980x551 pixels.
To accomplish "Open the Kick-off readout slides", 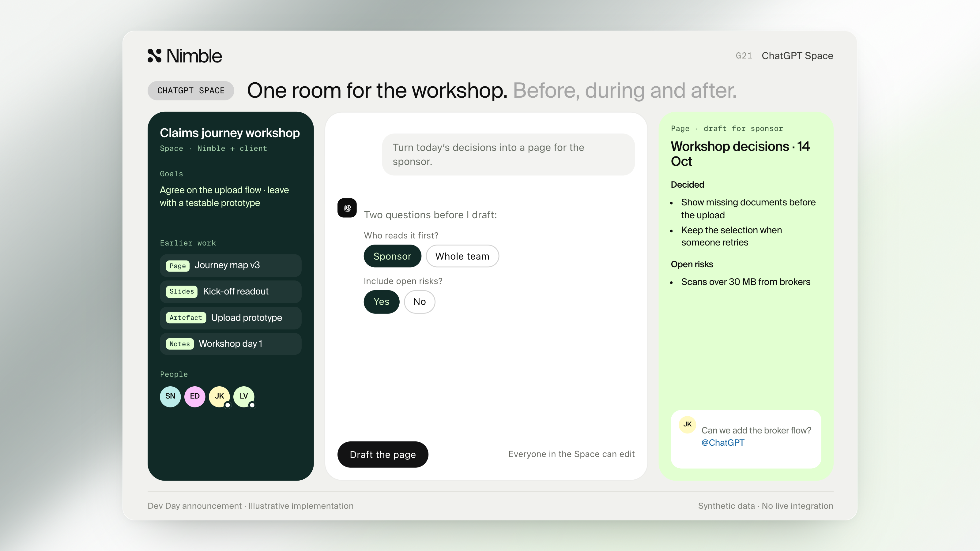I will click(x=231, y=292).
